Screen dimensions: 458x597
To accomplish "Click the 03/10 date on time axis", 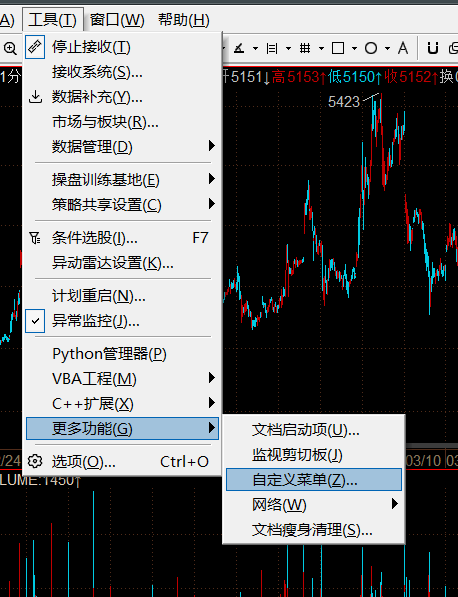I will tap(423, 461).
